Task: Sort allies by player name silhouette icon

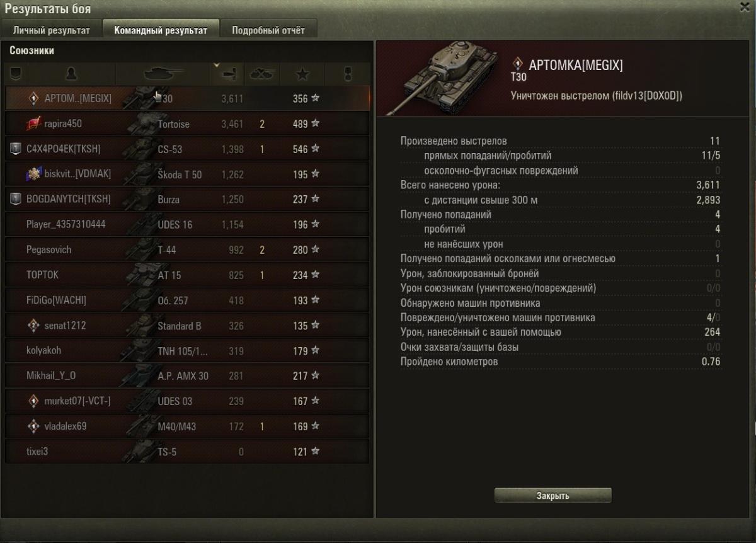Action: tap(71, 74)
